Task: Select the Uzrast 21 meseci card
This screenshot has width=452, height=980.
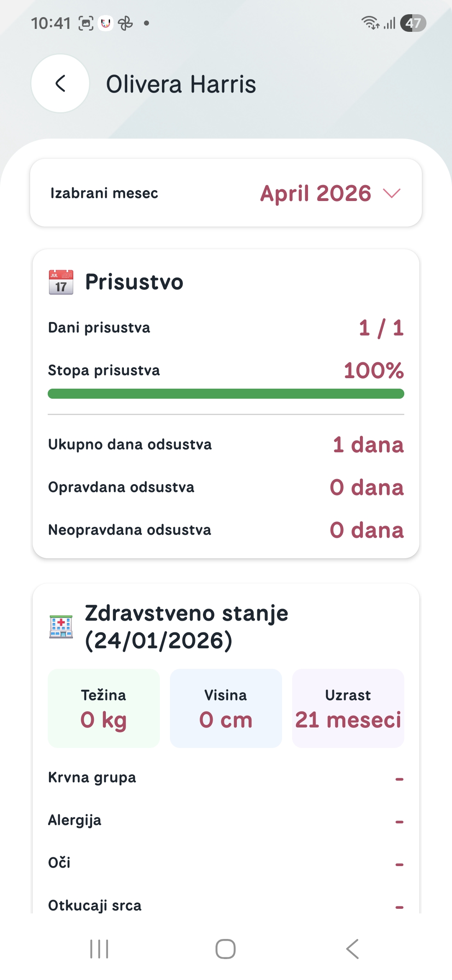Action: click(348, 708)
